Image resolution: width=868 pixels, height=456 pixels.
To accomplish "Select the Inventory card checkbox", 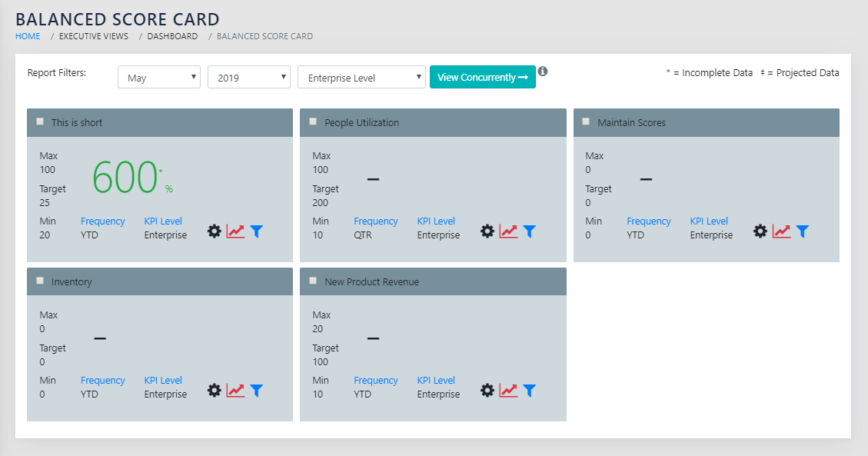I will click(x=40, y=281).
